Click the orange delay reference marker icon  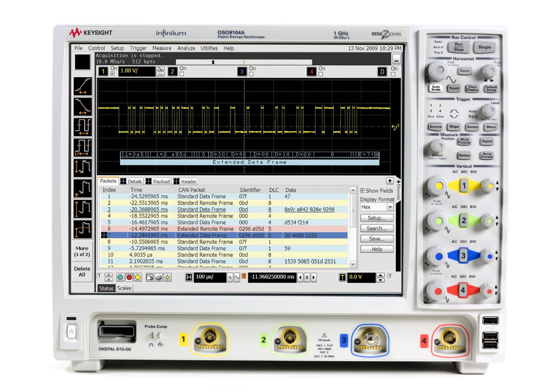click(244, 276)
